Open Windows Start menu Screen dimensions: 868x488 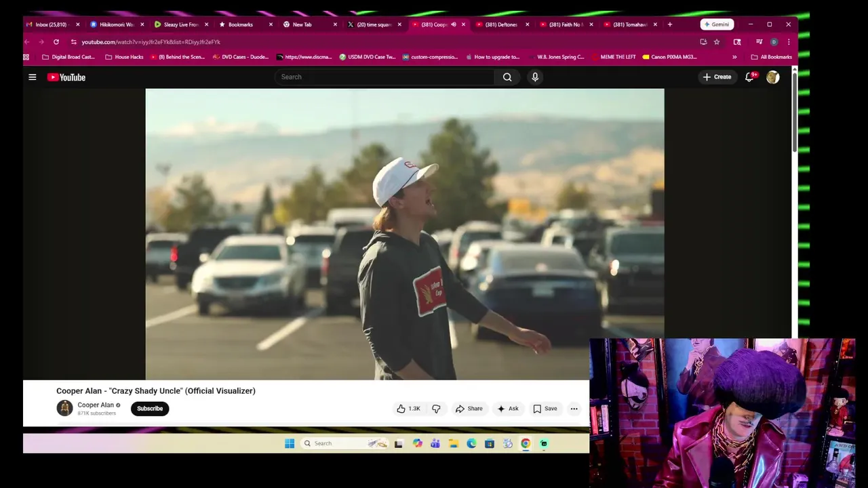point(290,443)
